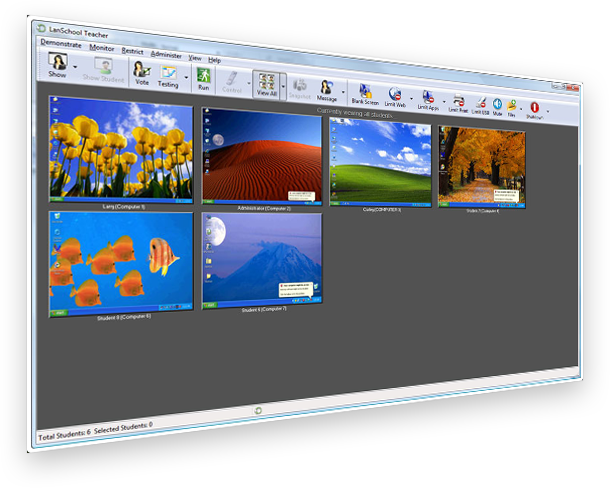Click the Control remote icon
610x488 pixels.
[232, 78]
